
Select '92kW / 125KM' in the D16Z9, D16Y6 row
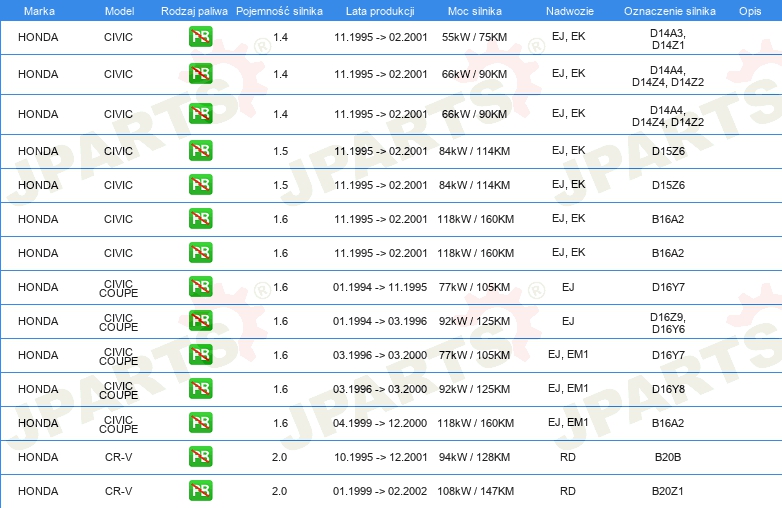pyautogui.click(x=474, y=321)
